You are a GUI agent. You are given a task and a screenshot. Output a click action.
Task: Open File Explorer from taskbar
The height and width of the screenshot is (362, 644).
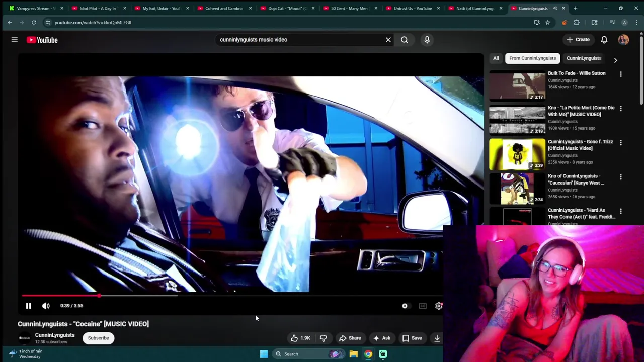click(x=354, y=354)
